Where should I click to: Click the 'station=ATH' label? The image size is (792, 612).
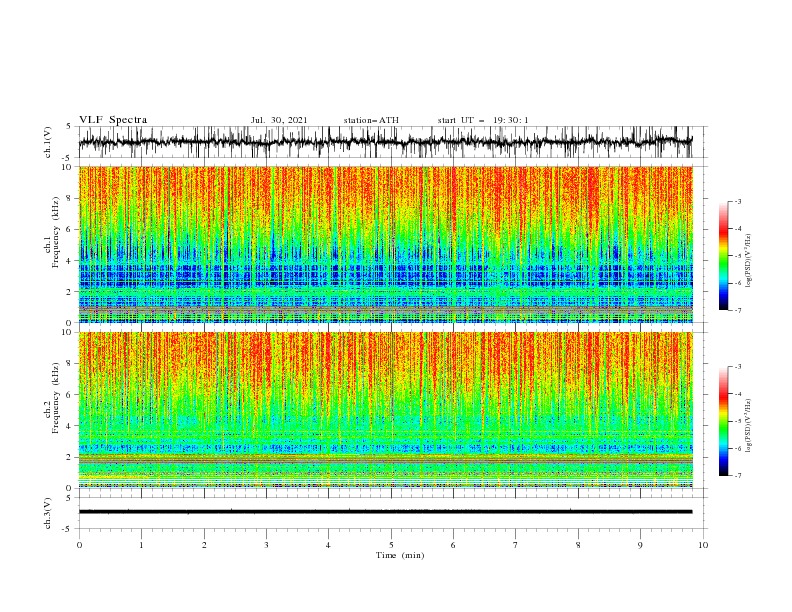(371, 120)
